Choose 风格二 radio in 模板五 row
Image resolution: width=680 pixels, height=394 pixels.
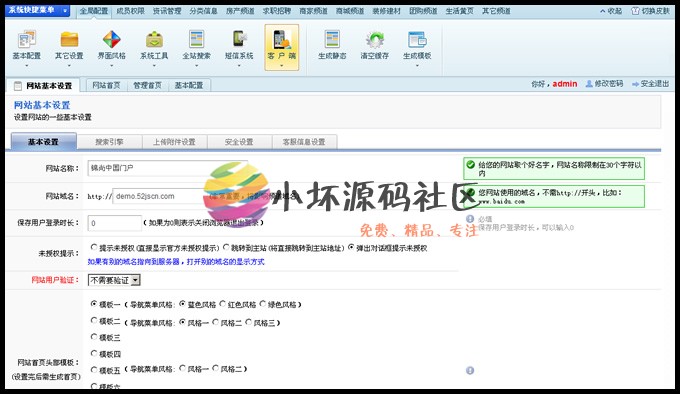click(216, 368)
